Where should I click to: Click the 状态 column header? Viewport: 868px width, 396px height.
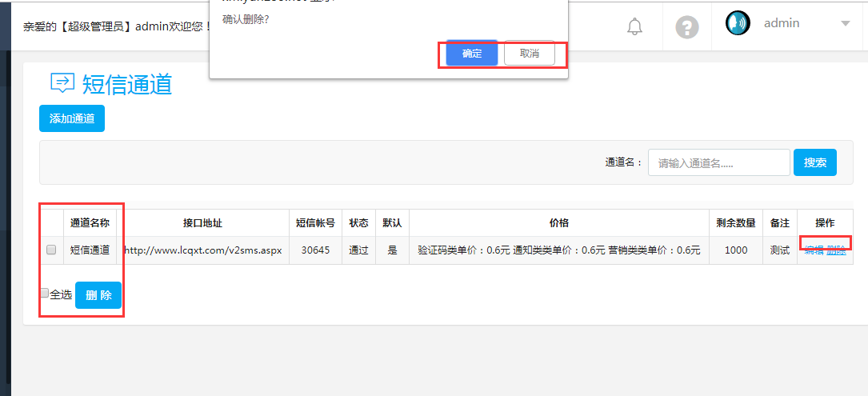[359, 223]
